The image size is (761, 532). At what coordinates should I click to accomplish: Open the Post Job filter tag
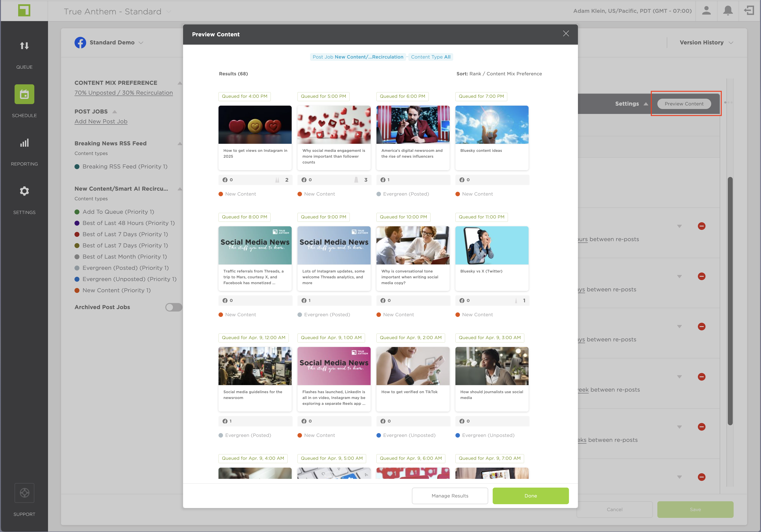tap(358, 57)
